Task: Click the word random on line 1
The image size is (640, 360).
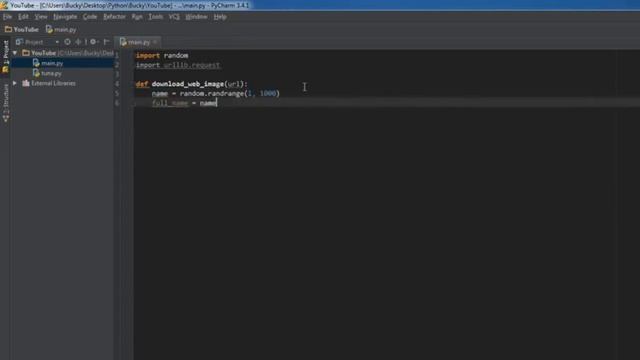Action: coord(176,56)
